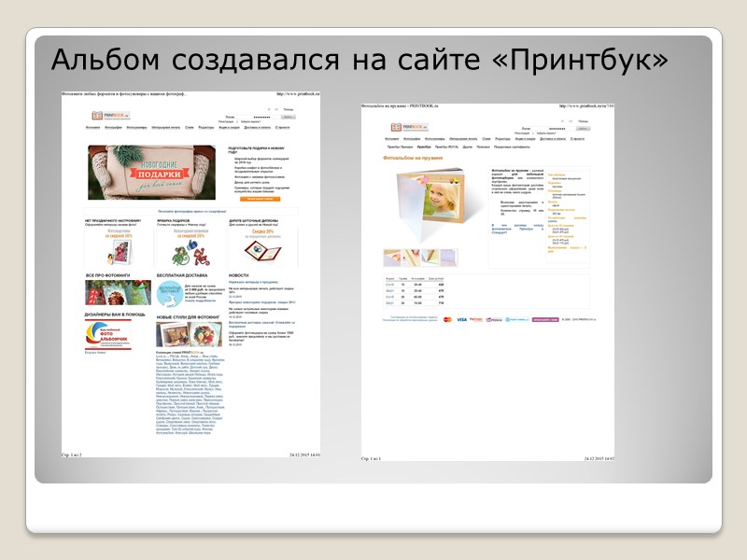Select the second small thumbnail under the album photo
747x560 pixels.
pyautogui.click(x=411, y=258)
